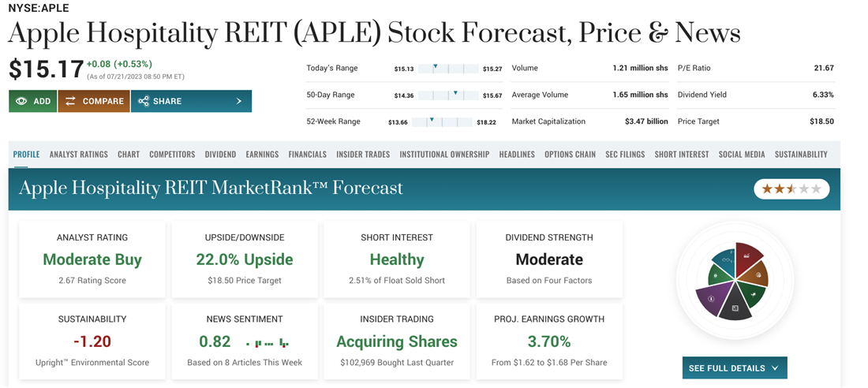The image size is (868, 388).
Task: Click the dark red pie chart segment
Action: 748,257
